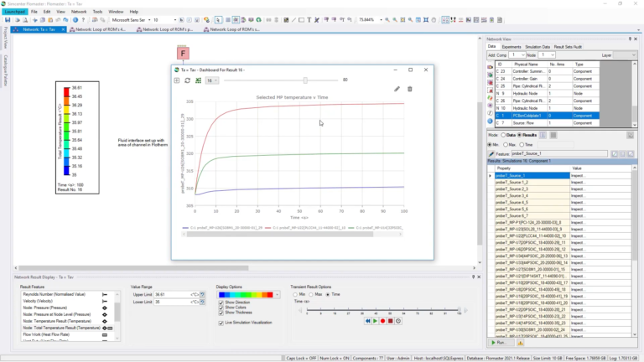This screenshot has height=362, width=644.
Task: Toggle Live Simulation Visualization checkbox
Action: (221, 323)
